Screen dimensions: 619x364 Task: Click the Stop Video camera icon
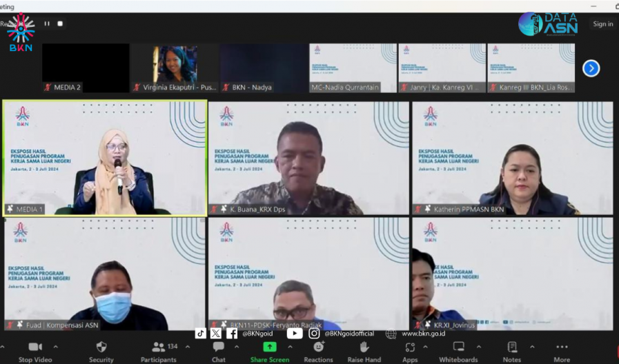(x=35, y=347)
